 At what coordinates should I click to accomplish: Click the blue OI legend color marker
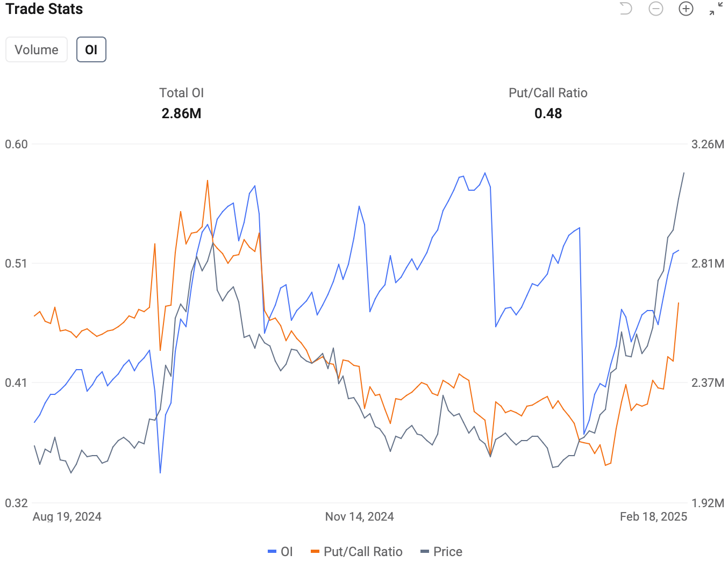(x=272, y=552)
